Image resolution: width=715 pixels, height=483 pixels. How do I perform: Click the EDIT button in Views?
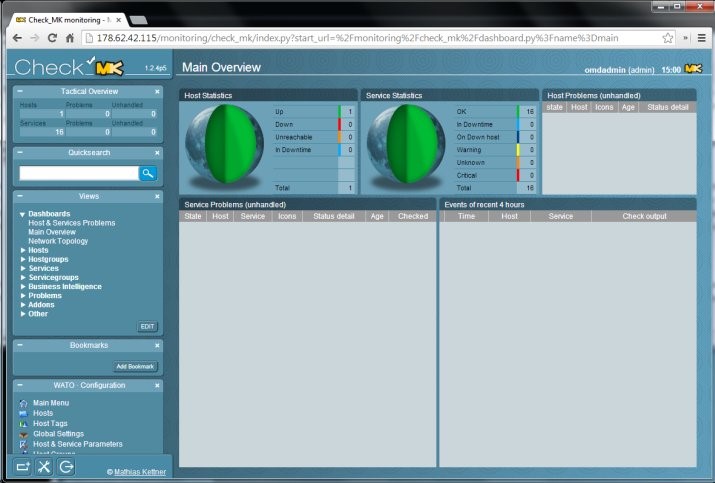click(147, 327)
